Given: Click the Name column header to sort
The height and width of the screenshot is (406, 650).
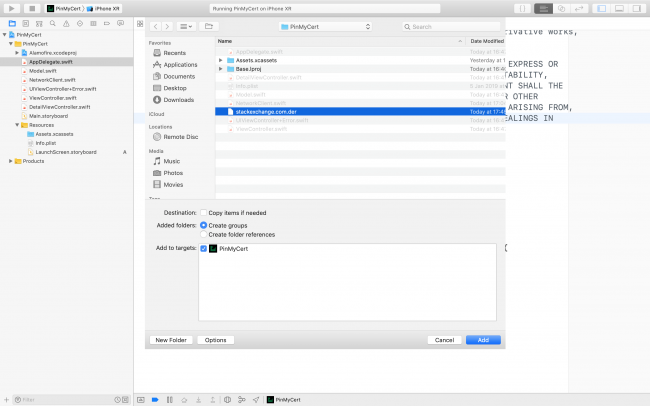Looking at the screenshot, I should coord(340,41).
